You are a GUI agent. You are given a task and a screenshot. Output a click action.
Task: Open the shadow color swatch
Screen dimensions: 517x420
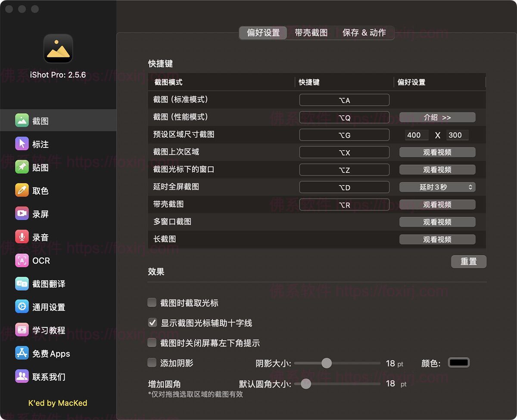coord(458,363)
